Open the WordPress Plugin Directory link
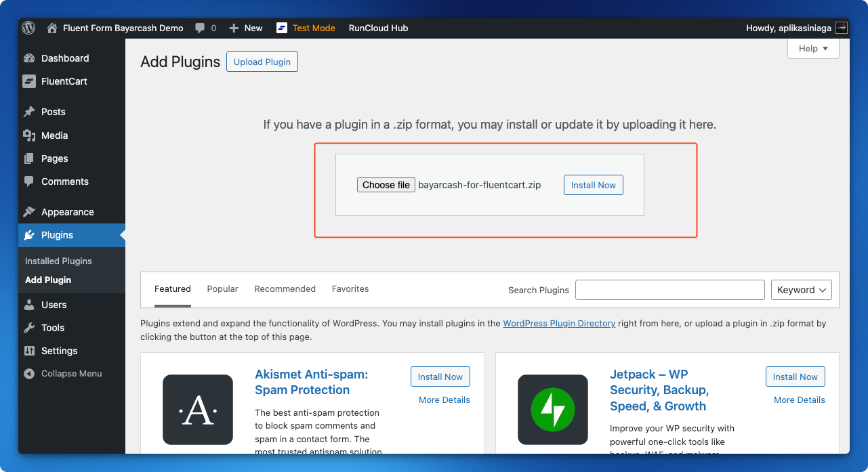868x472 pixels. click(559, 324)
